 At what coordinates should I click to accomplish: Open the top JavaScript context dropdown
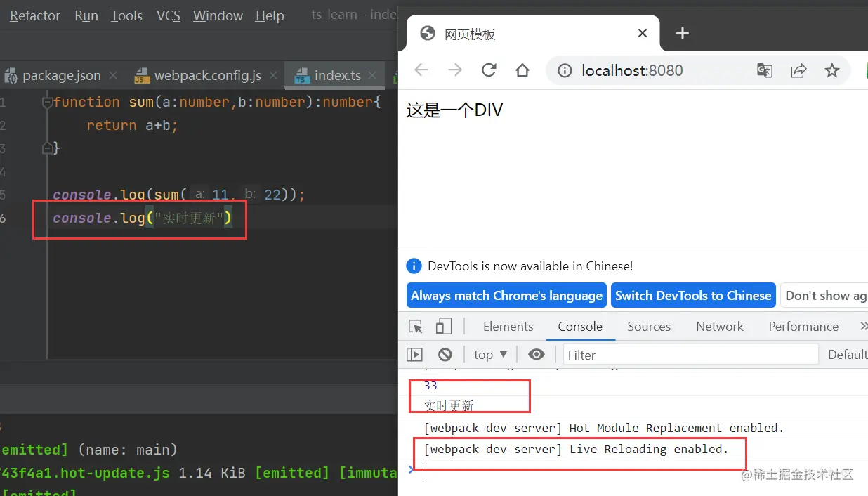(x=490, y=355)
